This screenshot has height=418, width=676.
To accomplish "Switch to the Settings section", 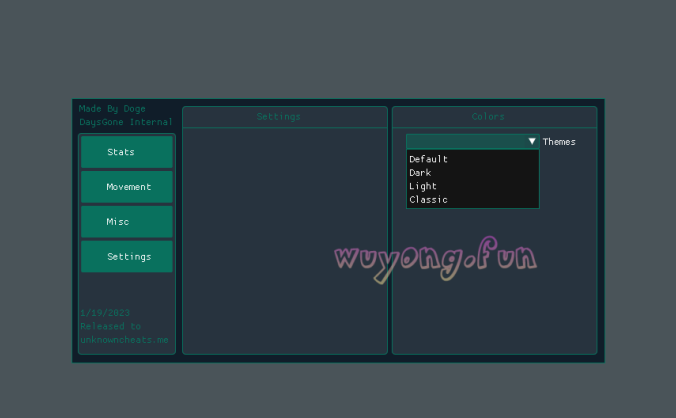I will pyautogui.click(x=126, y=256).
